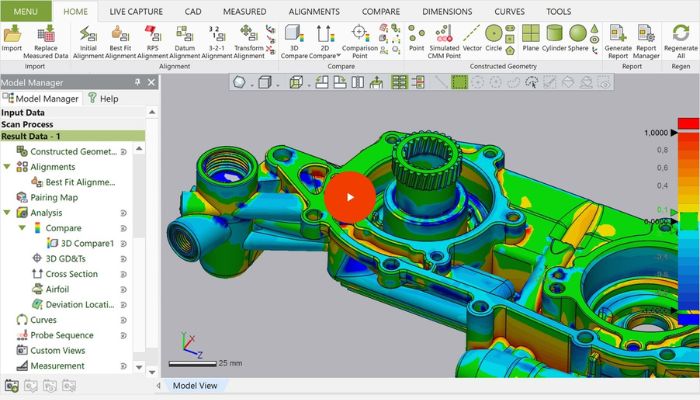Image resolution: width=700 pixels, height=400 pixels.
Task: Open the DIMENSIONS ribbon tab
Action: [447, 10]
